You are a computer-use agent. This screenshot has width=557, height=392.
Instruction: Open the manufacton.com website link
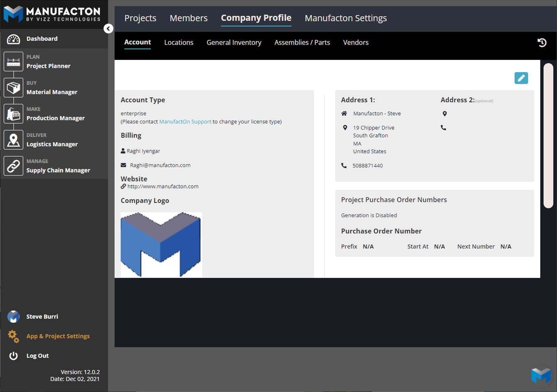point(163,186)
